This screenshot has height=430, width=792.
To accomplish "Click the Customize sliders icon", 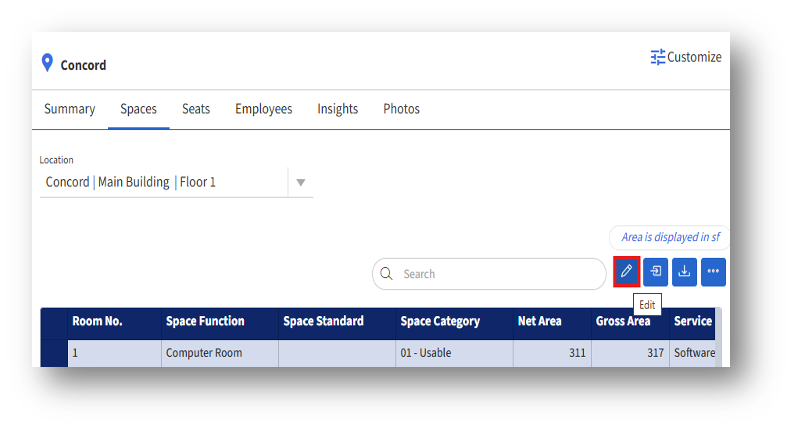I will tap(658, 57).
